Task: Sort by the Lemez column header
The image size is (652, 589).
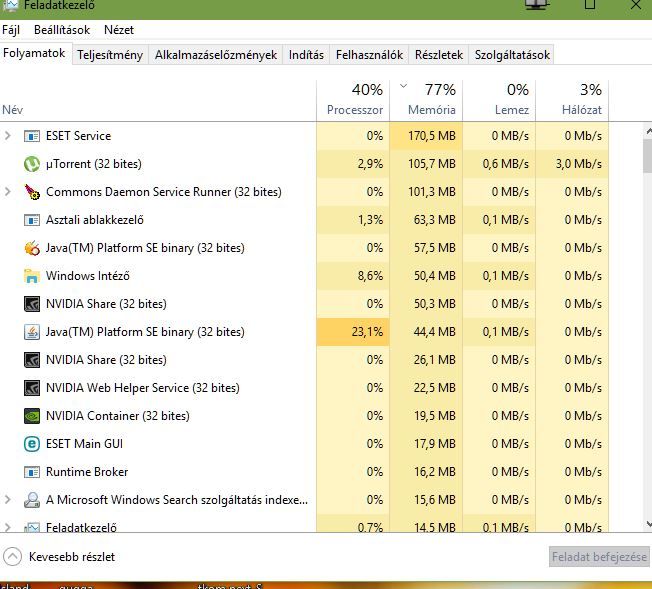Action: point(499,101)
